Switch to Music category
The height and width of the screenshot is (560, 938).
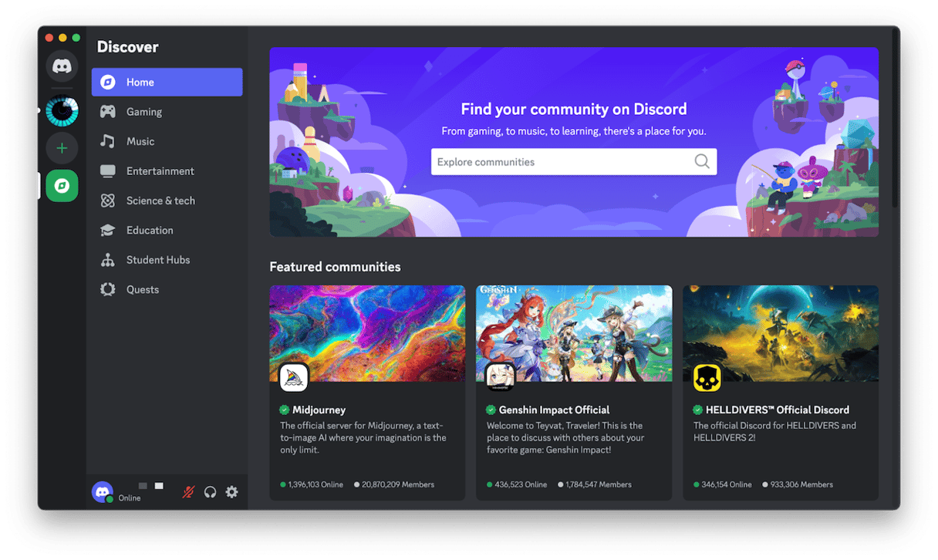(x=167, y=141)
